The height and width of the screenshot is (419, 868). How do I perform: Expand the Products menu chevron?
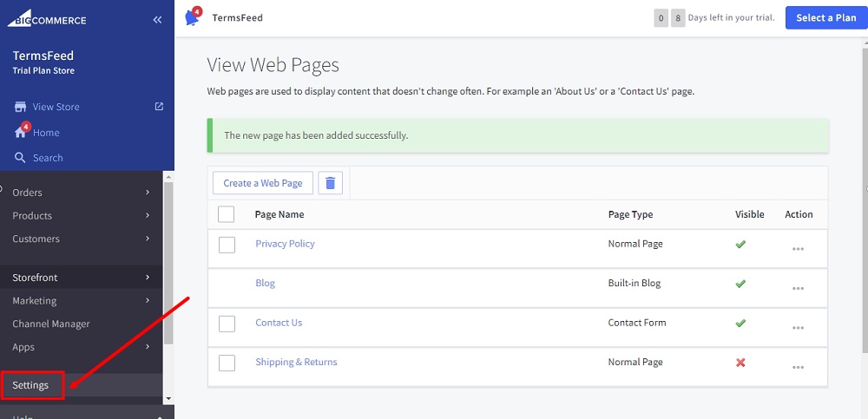148,215
